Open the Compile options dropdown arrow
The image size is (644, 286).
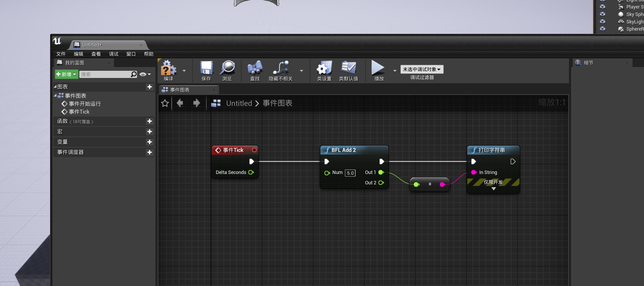[x=184, y=71]
